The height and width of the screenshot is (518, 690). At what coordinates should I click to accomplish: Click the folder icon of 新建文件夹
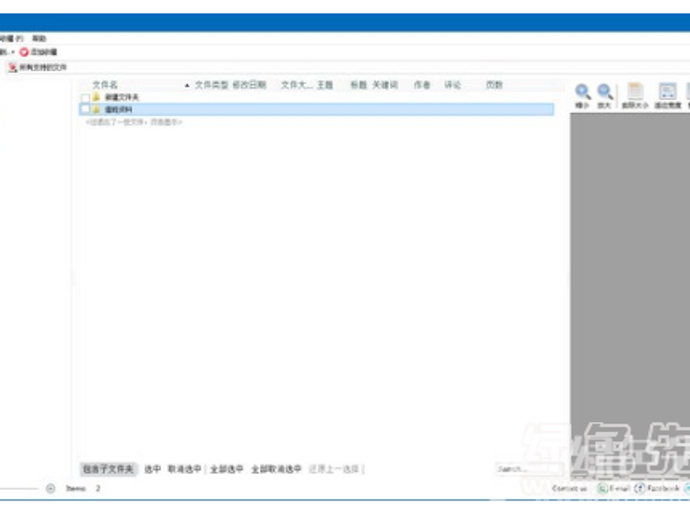pos(96,97)
